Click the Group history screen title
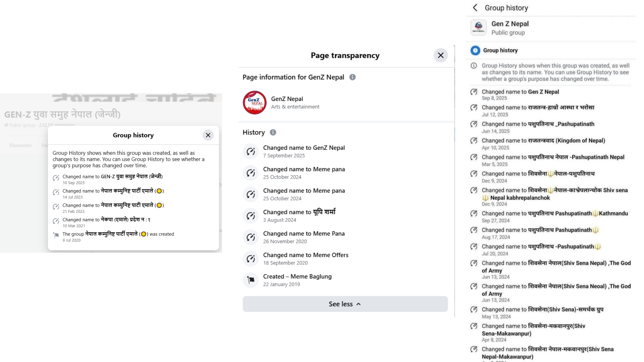This screenshot has width=644, height=362. 506,8
